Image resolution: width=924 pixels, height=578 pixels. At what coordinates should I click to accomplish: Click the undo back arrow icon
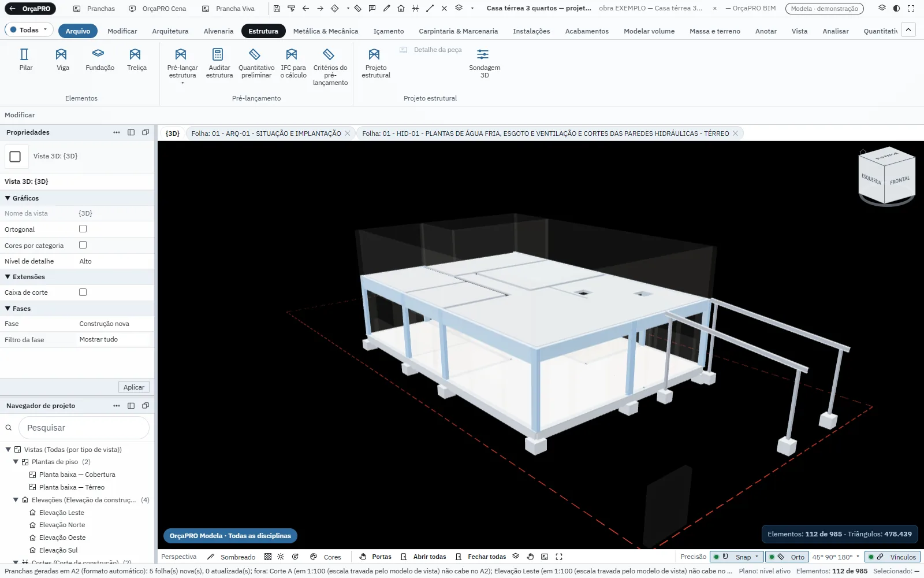click(305, 9)
